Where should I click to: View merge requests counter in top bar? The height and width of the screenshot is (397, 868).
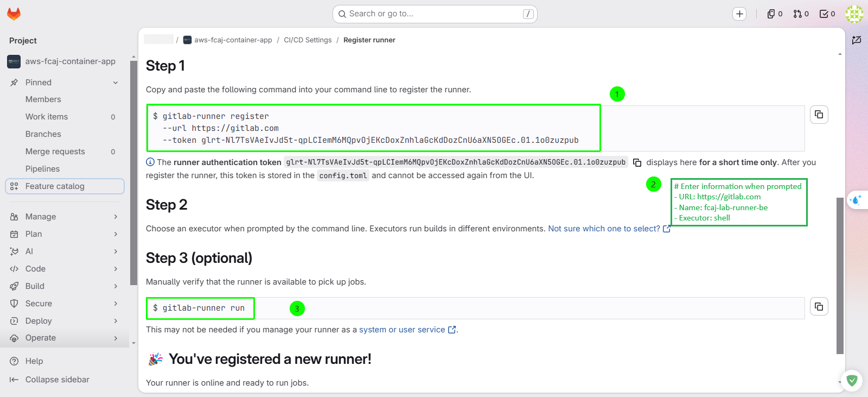pyautogui.click(x=801, y=14)
